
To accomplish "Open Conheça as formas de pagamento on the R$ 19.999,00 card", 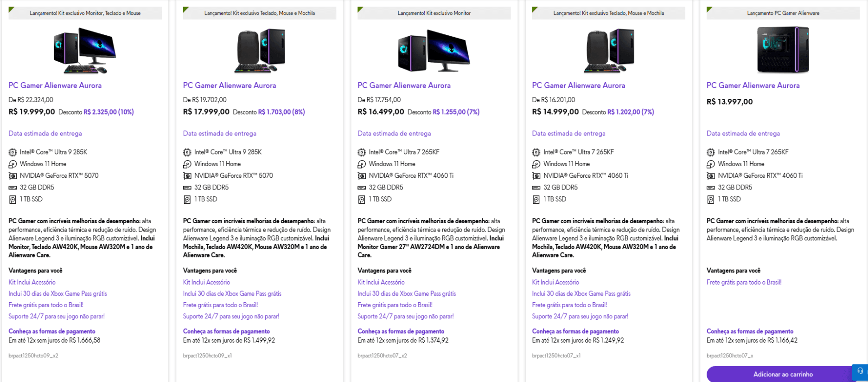I will point(52,331).
